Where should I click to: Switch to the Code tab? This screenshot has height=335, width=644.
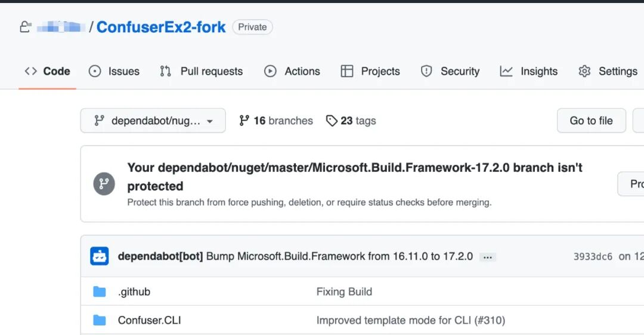click(47, 71)
